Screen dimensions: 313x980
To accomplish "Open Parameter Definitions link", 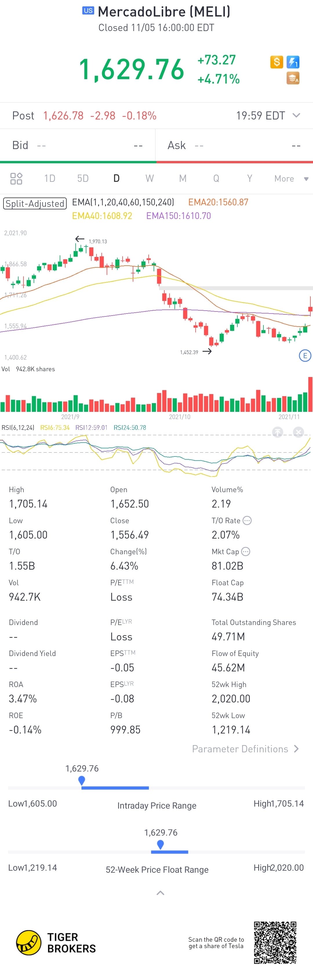I will (x=245, y=749).
